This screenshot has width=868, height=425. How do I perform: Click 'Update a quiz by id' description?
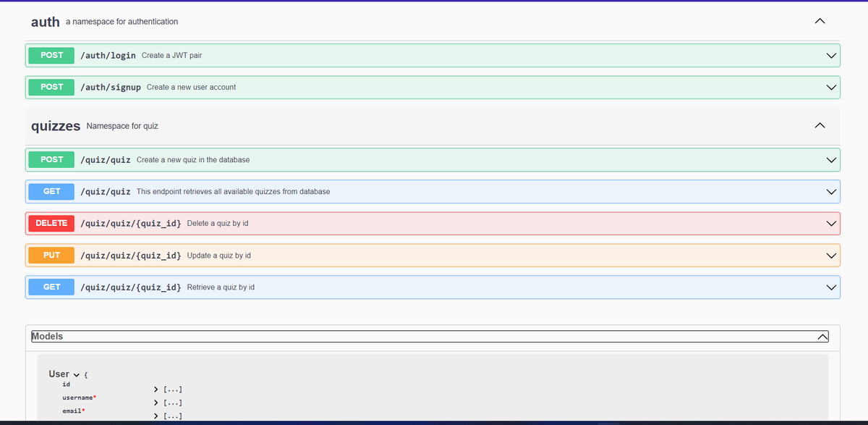point(219,256)
